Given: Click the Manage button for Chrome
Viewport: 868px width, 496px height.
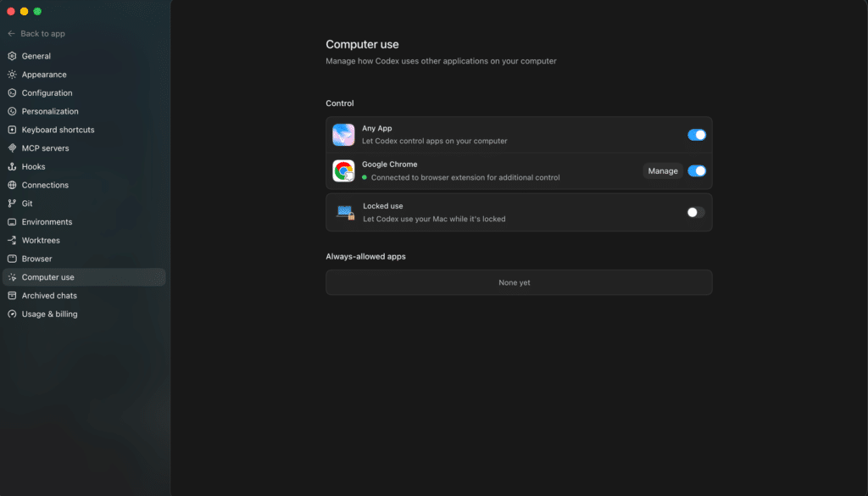Looking at the screenshot, I should (663, 171).
